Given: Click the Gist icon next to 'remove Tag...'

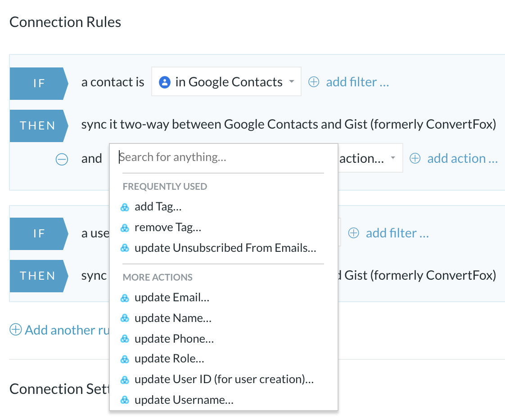Looking at the screenshot, I should (x=125, y=228).
